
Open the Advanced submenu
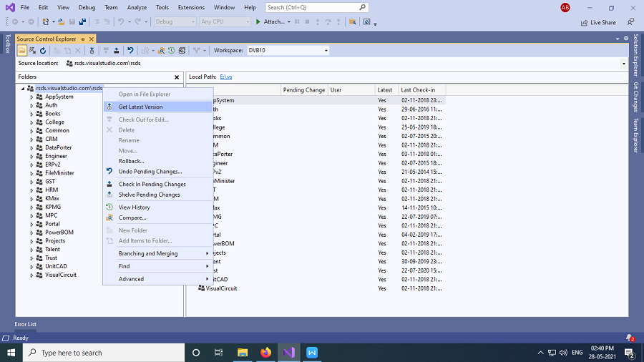[158, 279]
